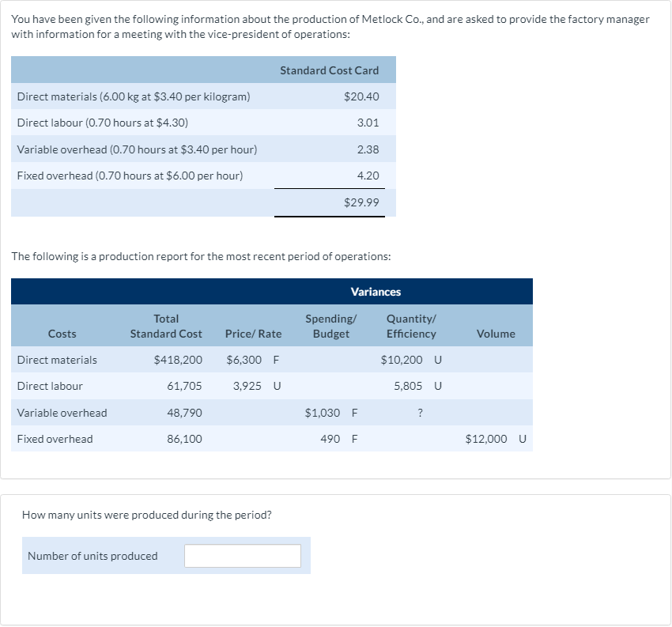Click the Number of units produced input field

tap(243, 556)
